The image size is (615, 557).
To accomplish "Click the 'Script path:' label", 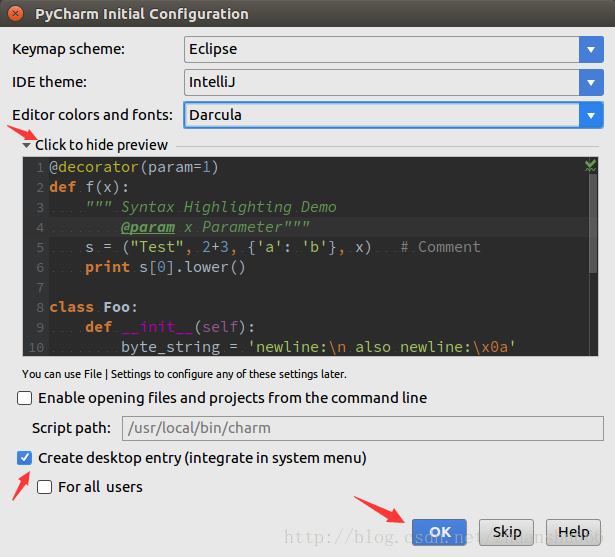I will tap(71, 428).
